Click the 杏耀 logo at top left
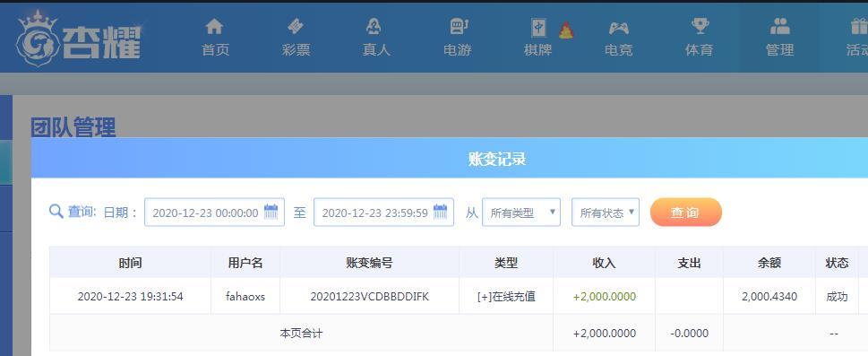Viewport: 868px width, 356px height. pyautogui.click(x=79, y=39)
